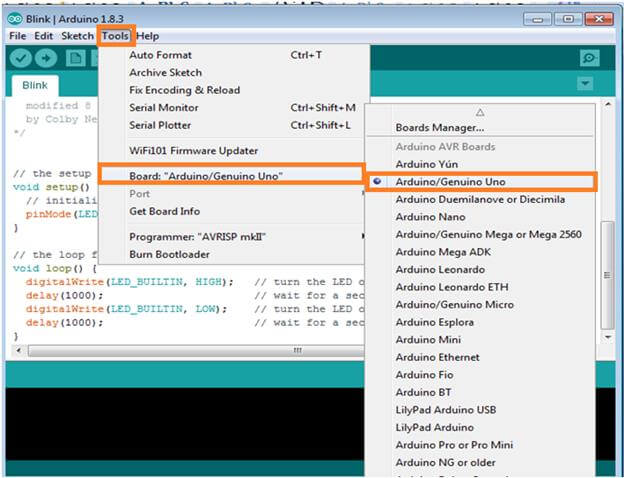Open the Board submenu entry

[231, 176]
